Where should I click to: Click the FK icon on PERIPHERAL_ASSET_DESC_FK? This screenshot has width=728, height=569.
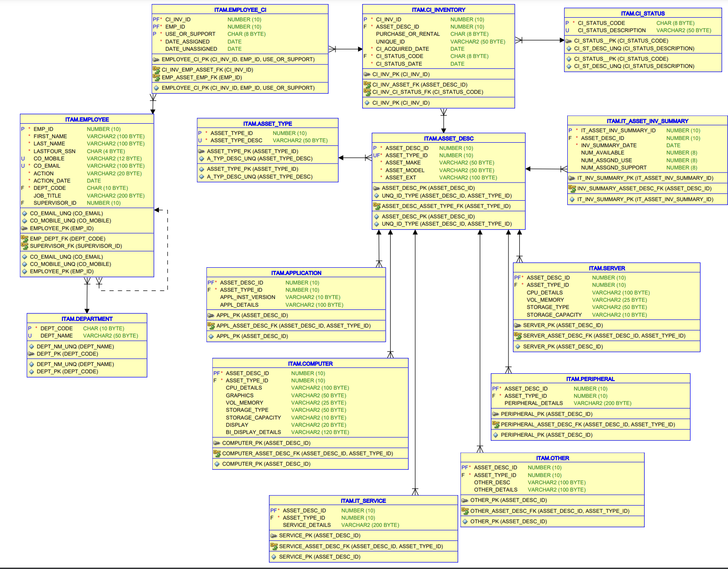pos(496,424)
